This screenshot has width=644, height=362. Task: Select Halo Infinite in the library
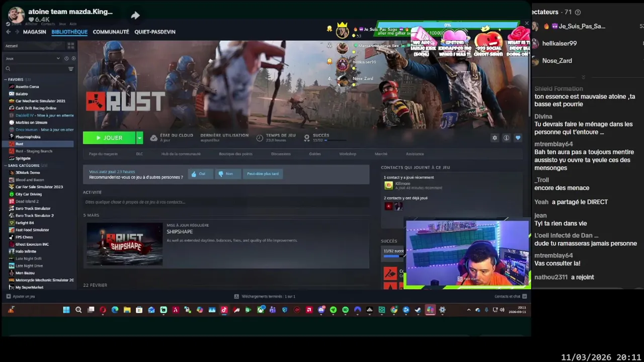click(26, 251)
